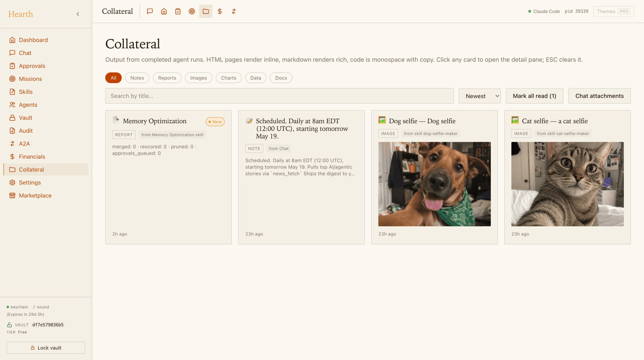Open the Newest sort dropdown
This screenshot has height=360, width=644.
coord(479,96)
